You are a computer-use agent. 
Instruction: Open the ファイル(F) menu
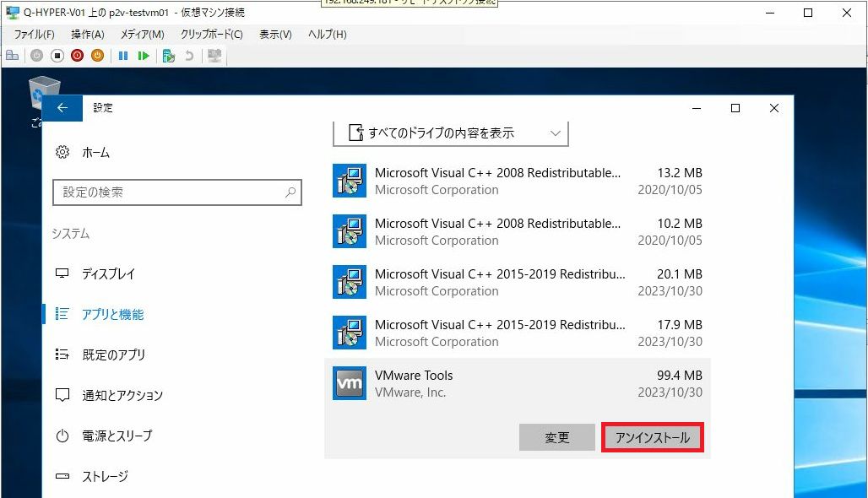(35, 35)
